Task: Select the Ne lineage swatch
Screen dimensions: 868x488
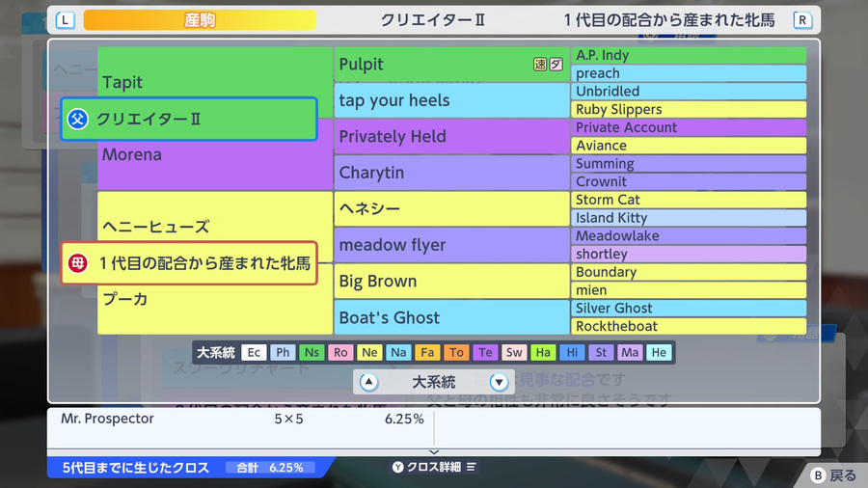Action: tap(369, 352)
